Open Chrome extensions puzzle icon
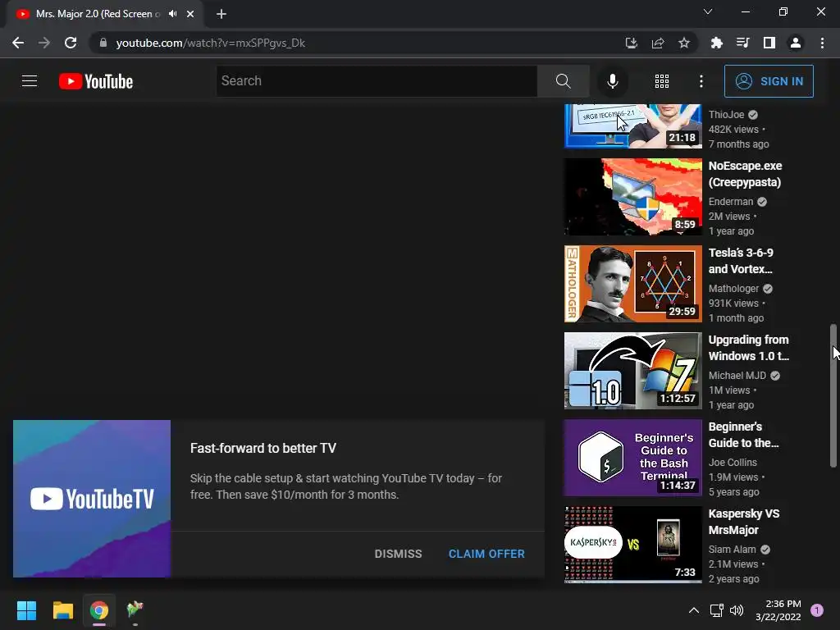Screen dimensions: 840x630 pyautogui.click(x=717, y=43)
